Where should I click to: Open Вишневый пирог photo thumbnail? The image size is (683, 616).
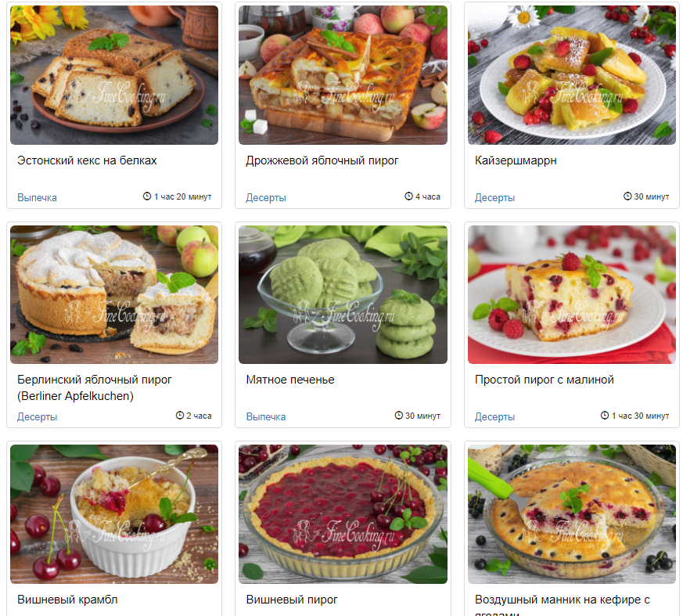[x=343, y=514]
